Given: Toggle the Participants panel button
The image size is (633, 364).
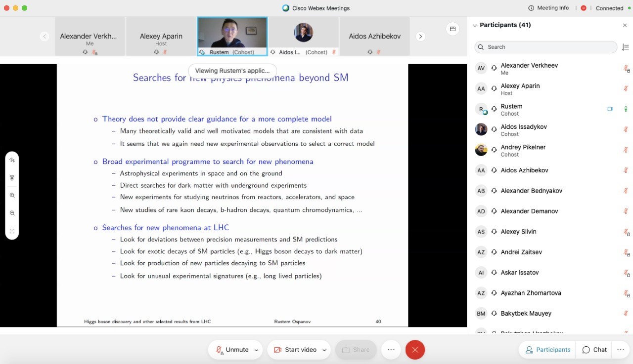Looking at the screenshot, I should pyautogui.click(x=547, y=350).
